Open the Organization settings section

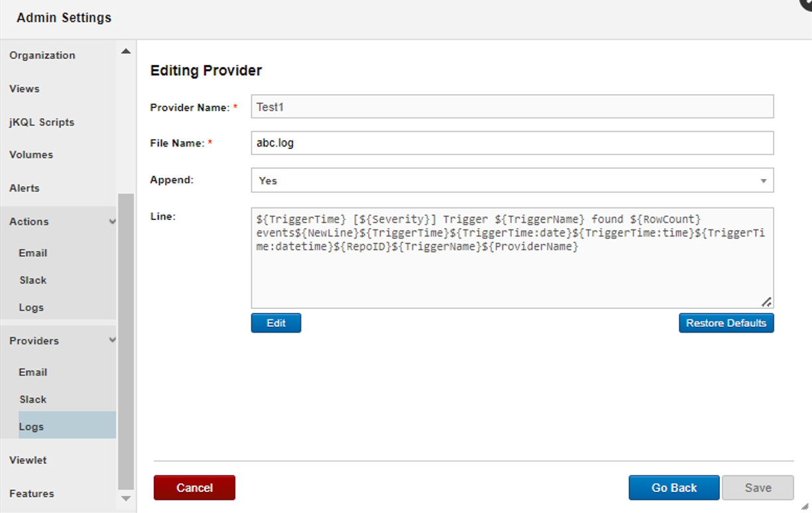42,55
